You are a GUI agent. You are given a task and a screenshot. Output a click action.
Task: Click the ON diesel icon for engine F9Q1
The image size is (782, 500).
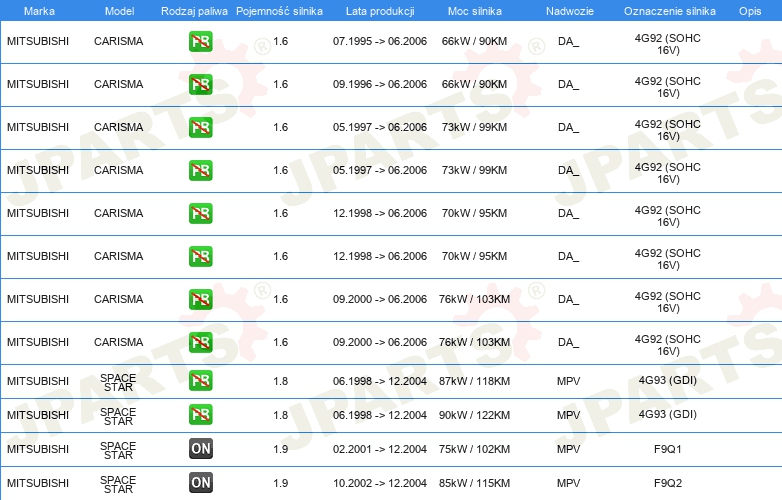[x=200, y=449]
